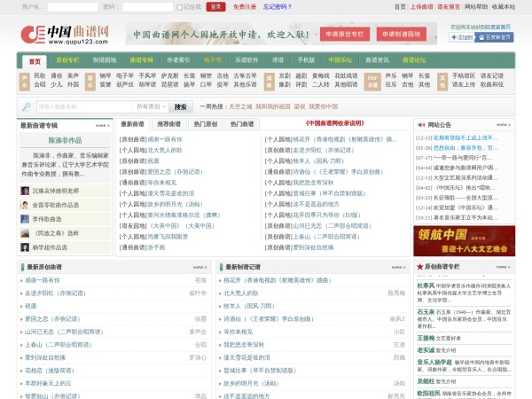Open the 手稿谱区 sub-category link
532x399 pixels.
(x=464, y=75)
